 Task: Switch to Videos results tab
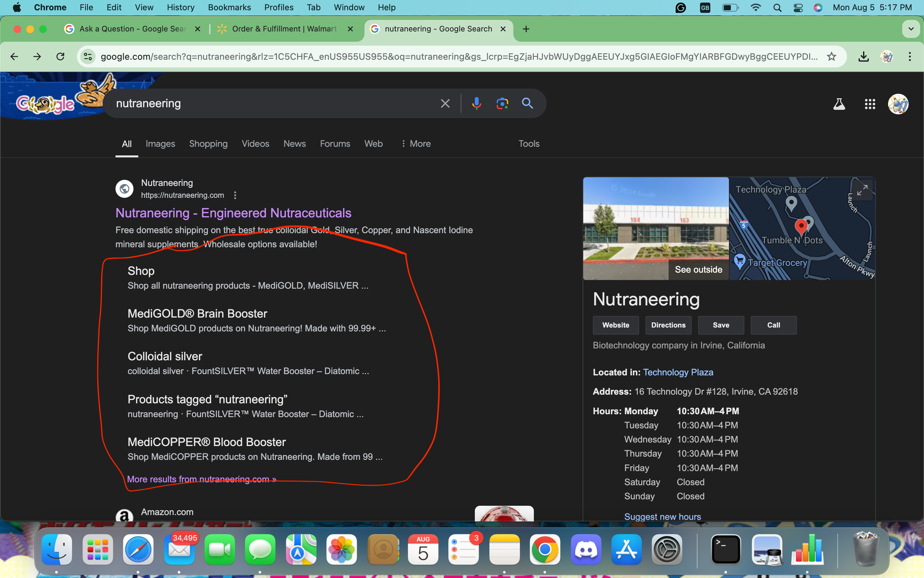(255, 144)
